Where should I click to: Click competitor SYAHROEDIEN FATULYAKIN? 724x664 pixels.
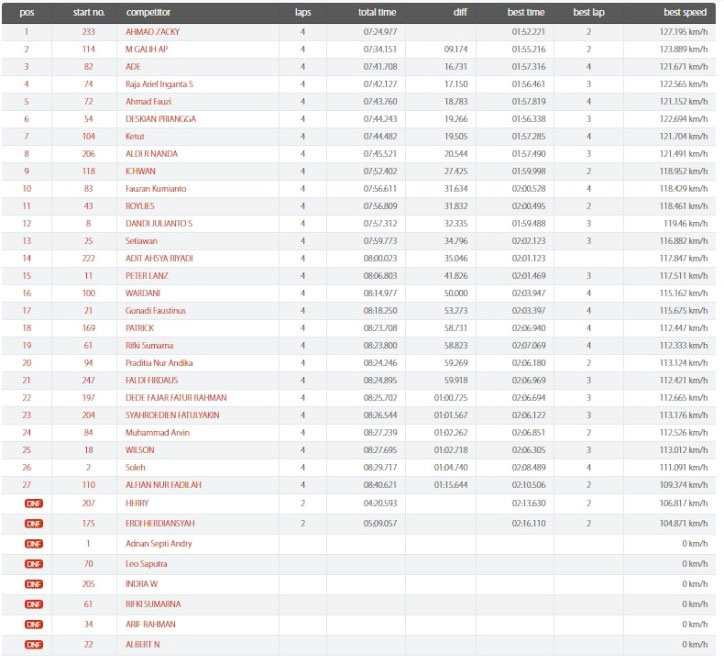click(172, 415)
